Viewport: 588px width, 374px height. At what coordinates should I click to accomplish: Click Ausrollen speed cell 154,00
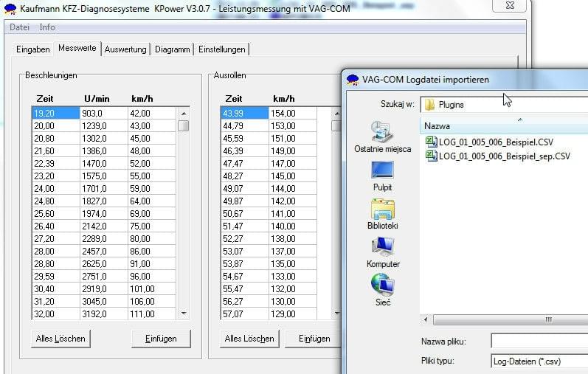click(293, 114)
